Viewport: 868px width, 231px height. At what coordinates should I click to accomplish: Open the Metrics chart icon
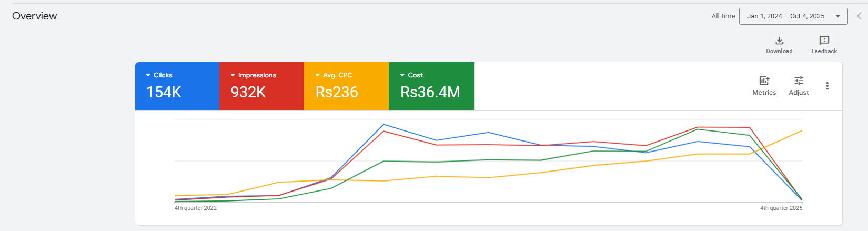tap(764, 81)
